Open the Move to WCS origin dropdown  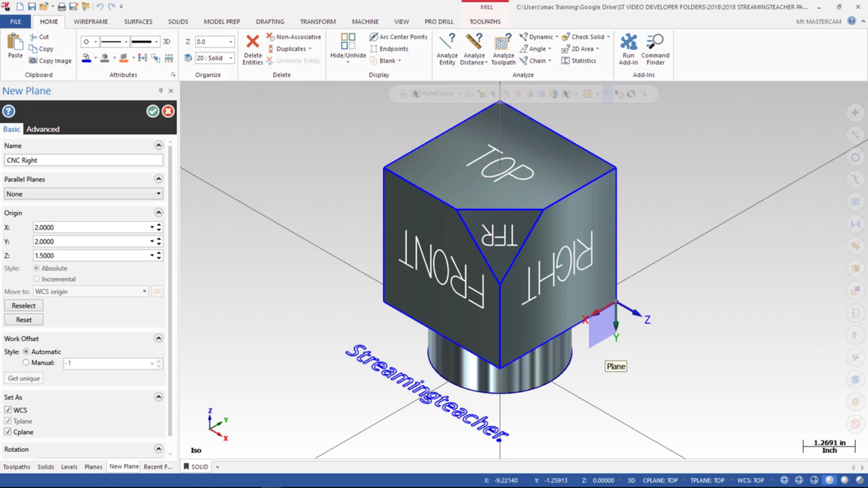pyautogui.click(x=91, y=291)
